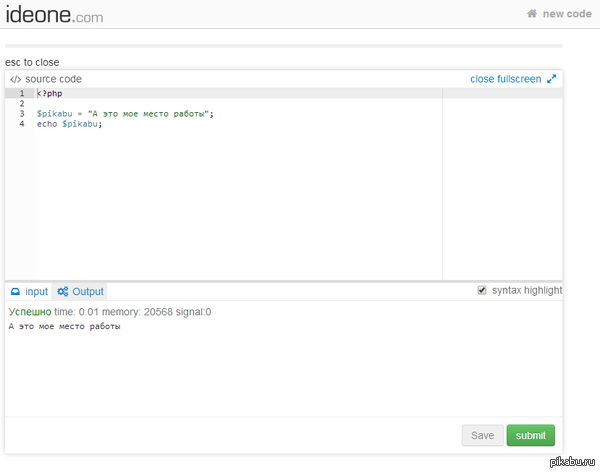Click the close fullscreen link

[x=505, y=79]
